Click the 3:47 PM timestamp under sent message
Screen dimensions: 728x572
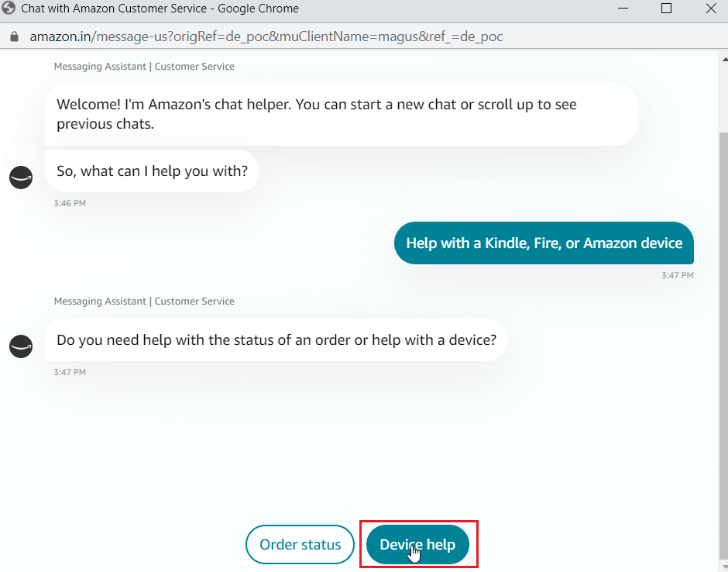[677, 275]
